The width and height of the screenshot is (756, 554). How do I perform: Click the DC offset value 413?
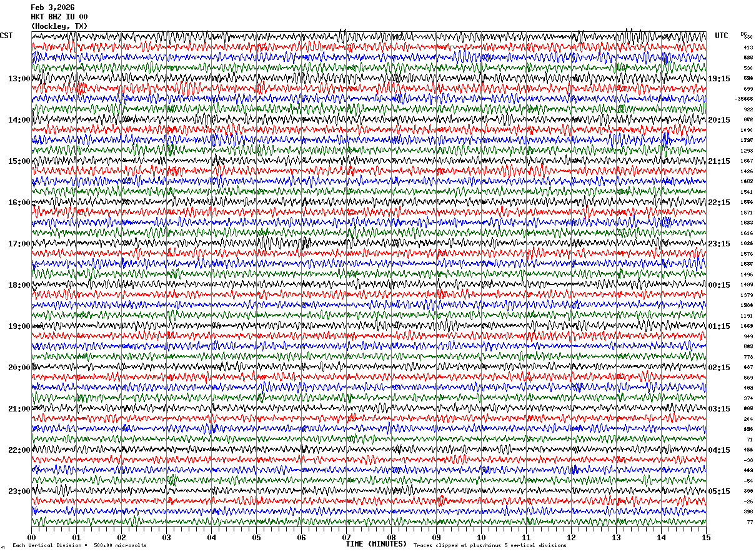click(x=748, y=48)
